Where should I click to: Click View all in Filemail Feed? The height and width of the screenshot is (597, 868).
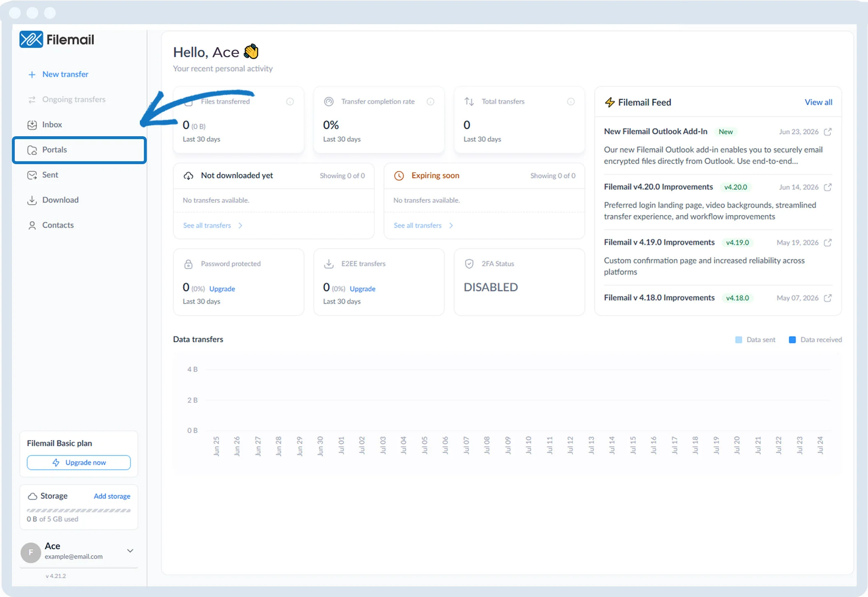(818, 102)
